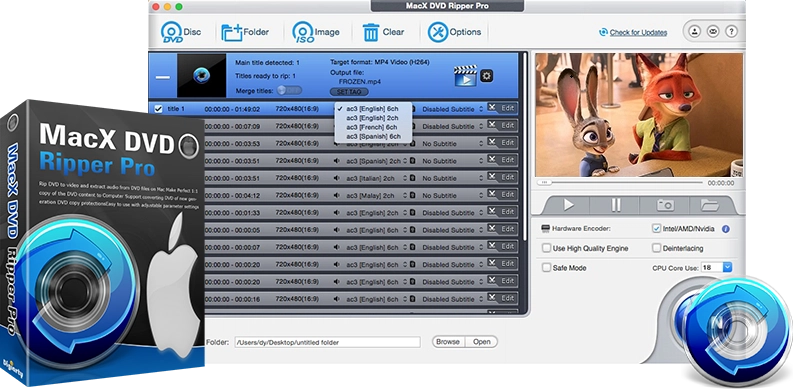Open help via question mark icon
793x389 pixels.
tap(731, 31)
